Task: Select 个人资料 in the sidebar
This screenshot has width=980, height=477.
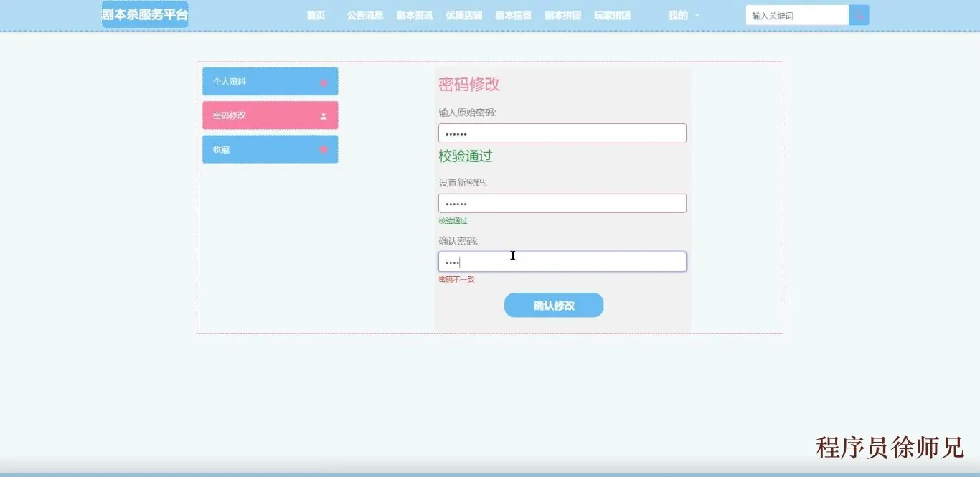Action: click(270, 82)
